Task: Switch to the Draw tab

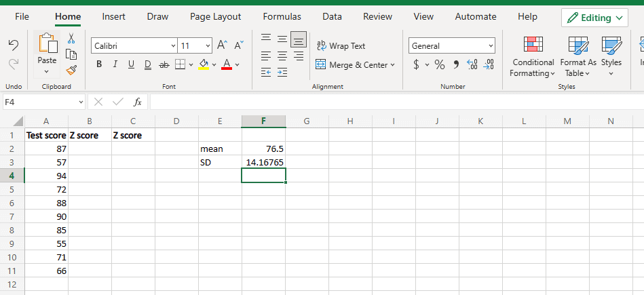Action: pos(157,17)
